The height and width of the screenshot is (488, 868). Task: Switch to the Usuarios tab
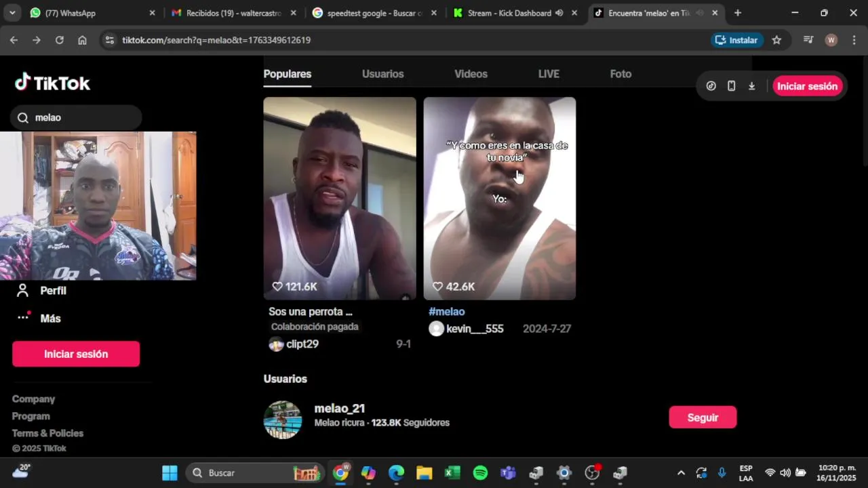382,74
